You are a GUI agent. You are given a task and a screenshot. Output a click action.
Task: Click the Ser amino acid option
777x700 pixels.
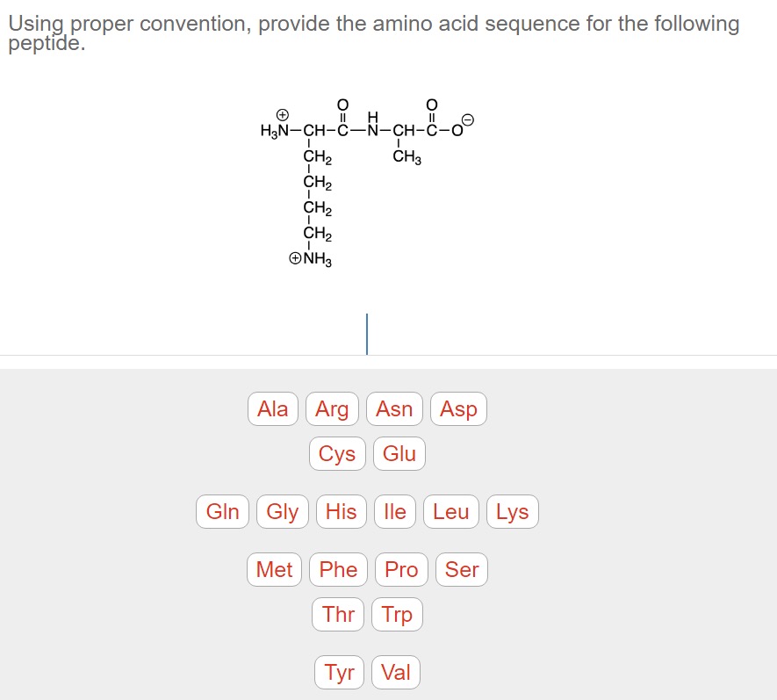click(x=461, y=569)
